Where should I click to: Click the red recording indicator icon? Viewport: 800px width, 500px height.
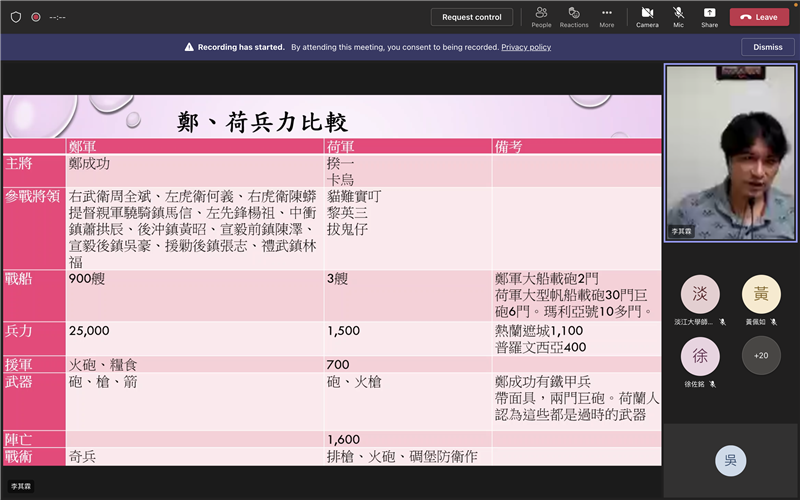coord(36,17)
